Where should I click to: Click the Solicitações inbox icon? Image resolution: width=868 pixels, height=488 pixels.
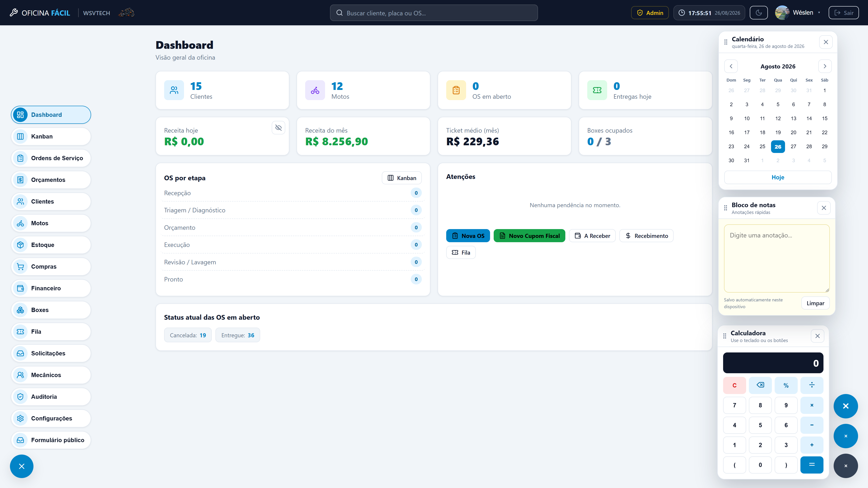point(20,353)
